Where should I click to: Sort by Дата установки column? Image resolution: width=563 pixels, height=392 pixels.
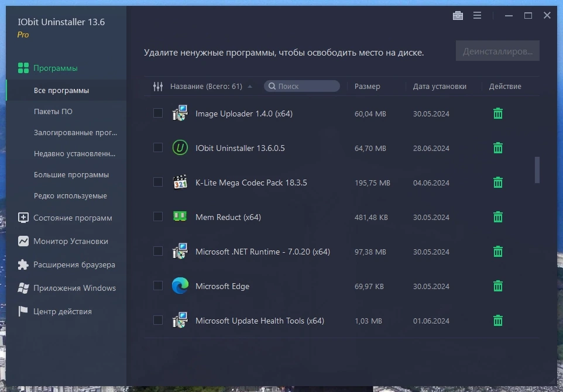point(440,87)
